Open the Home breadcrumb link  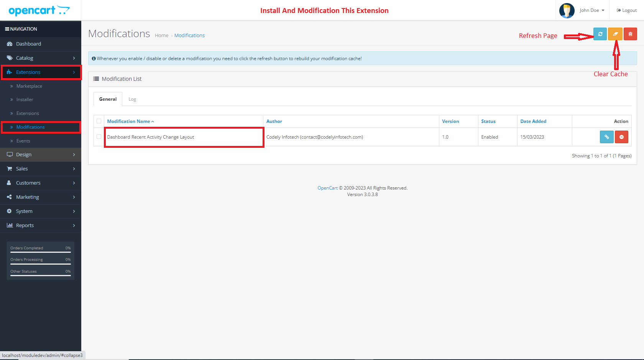pos(161,35)
